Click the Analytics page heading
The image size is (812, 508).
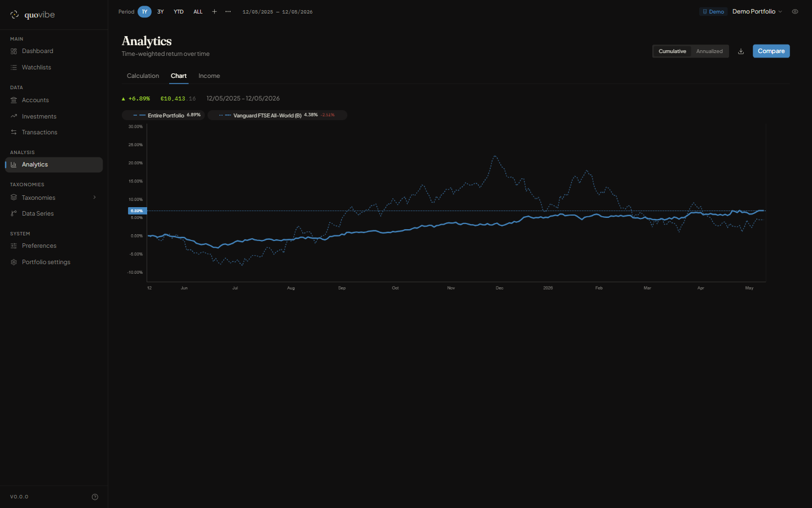[x=147, y=41]
